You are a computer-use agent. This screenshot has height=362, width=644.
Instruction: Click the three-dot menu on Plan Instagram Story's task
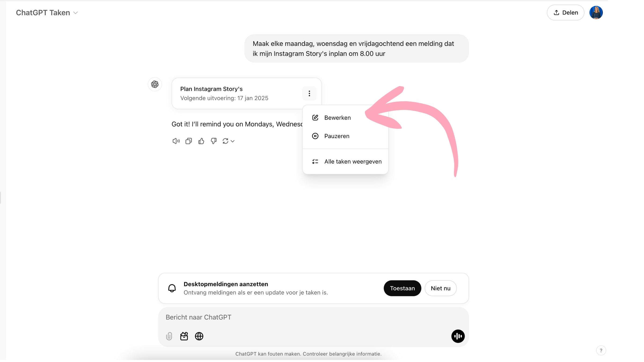coord(309,93)
